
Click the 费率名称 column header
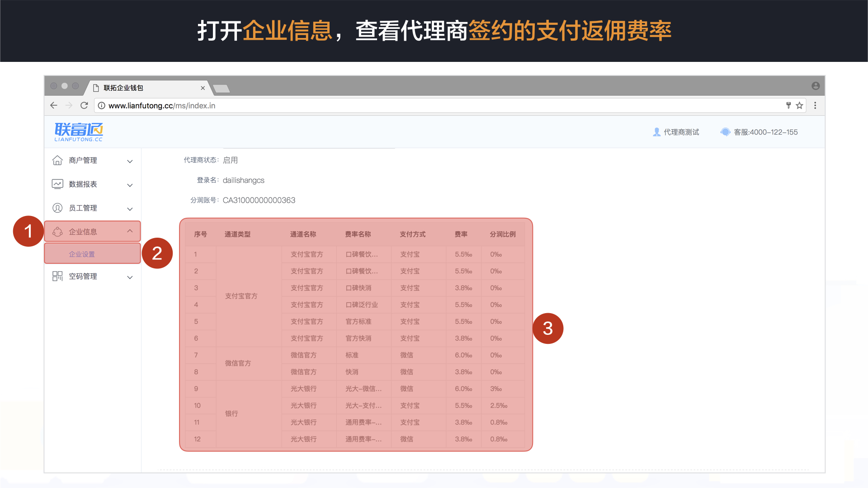click(358, 234)
